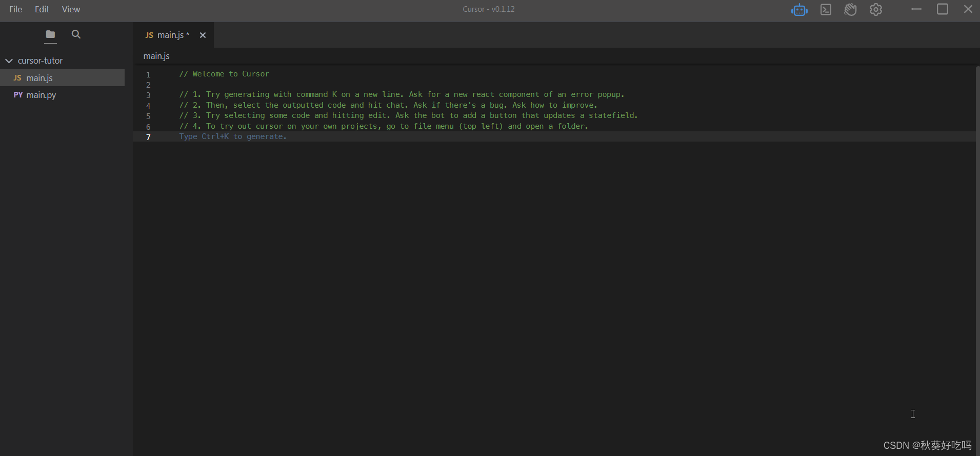Click the main.js breadcrumb label
980x456 pixels.
[x=156, y=56]
